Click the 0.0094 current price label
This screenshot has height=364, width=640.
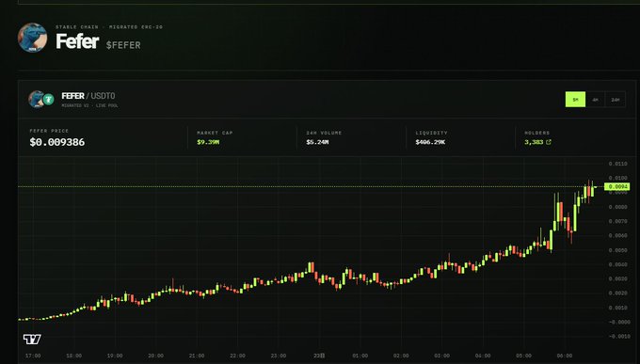point(616,187)
